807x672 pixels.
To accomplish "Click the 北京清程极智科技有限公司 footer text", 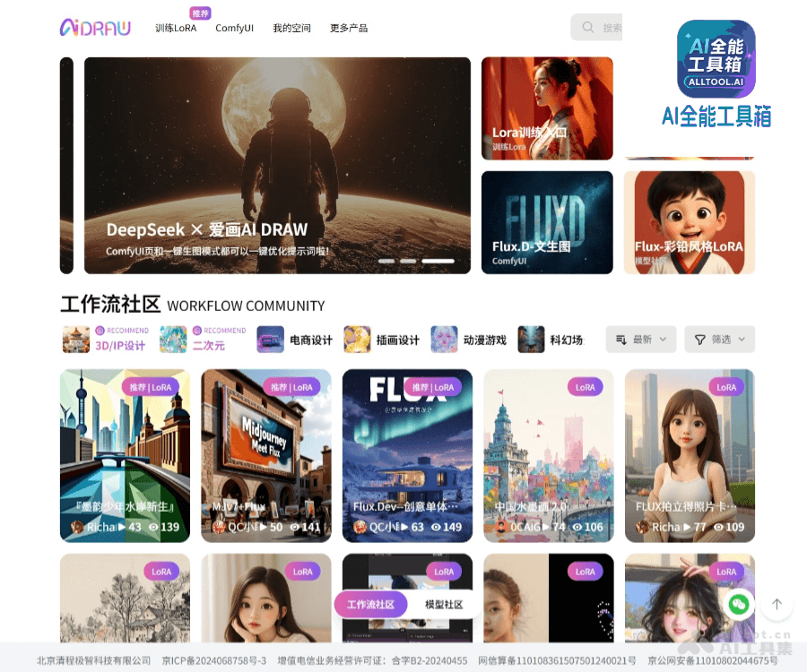I will pos(93,660).
